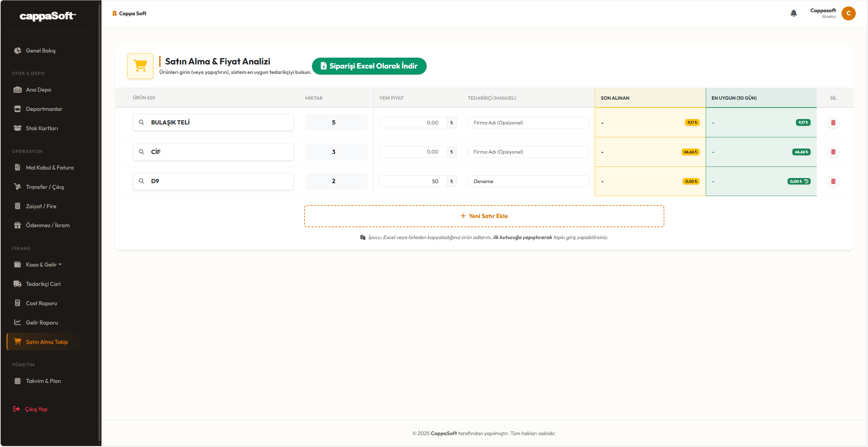The height and width of the screenshot is (447, 868).
Task: Delete the BULAŞIK TELİ row
Action: pos(833,122)
